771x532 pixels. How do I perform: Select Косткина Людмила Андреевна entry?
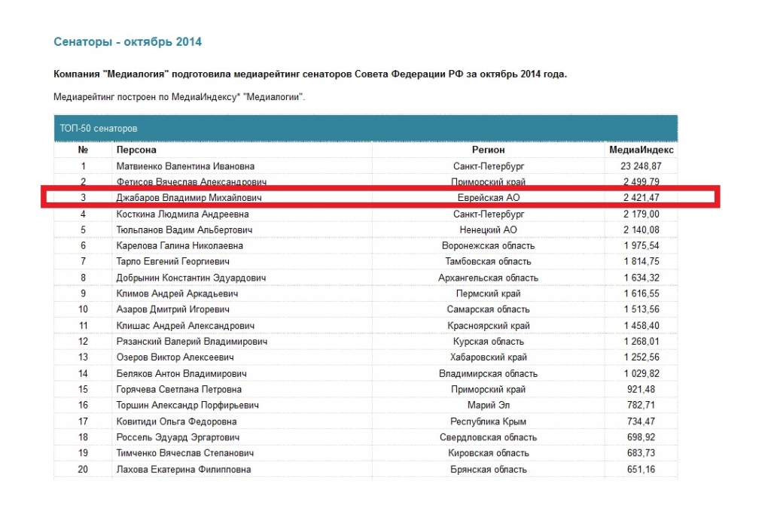click(182, 214)
